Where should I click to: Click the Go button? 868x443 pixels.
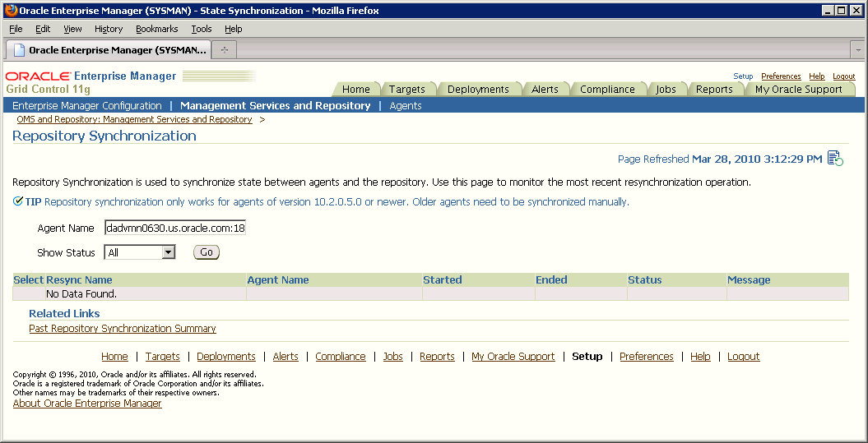(x=207, y=252)
